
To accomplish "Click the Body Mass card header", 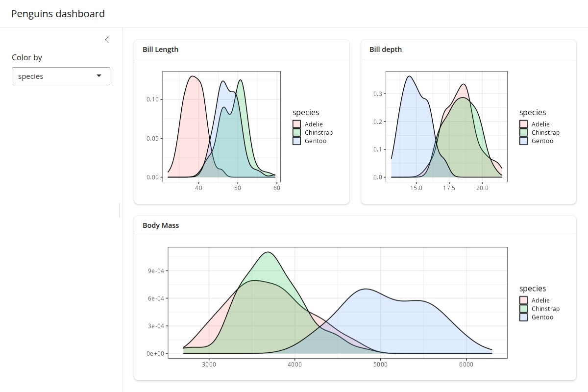I will tap(161, 226).
